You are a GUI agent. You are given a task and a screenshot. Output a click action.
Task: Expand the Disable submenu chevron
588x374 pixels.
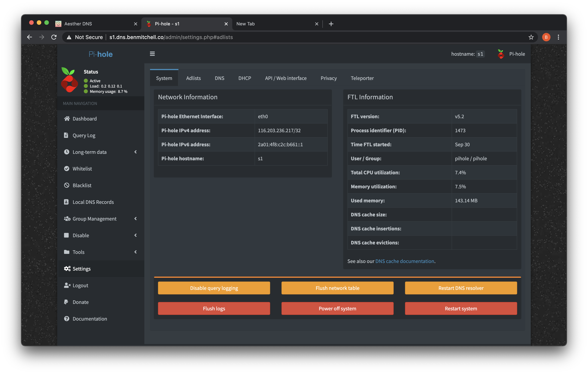click(x=135, y=235)
